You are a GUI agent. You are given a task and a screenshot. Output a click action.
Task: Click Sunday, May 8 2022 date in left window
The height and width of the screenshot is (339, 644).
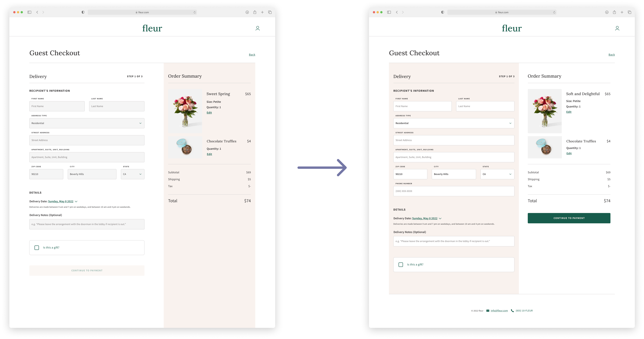(61, 202)
